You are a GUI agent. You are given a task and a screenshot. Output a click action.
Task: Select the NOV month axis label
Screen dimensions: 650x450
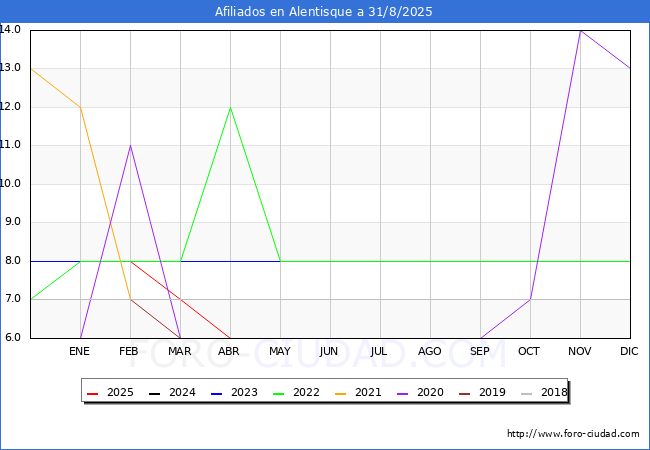[x=580, y=351]
